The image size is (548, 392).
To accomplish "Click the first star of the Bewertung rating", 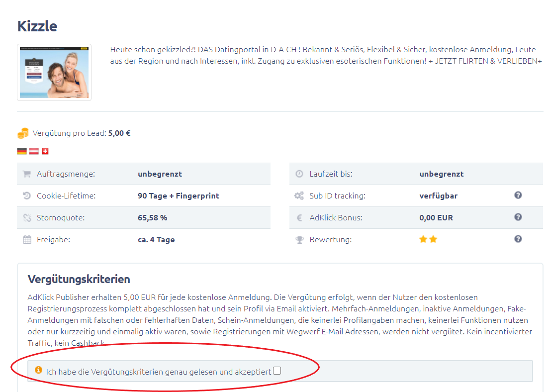I will pos(423,239).
